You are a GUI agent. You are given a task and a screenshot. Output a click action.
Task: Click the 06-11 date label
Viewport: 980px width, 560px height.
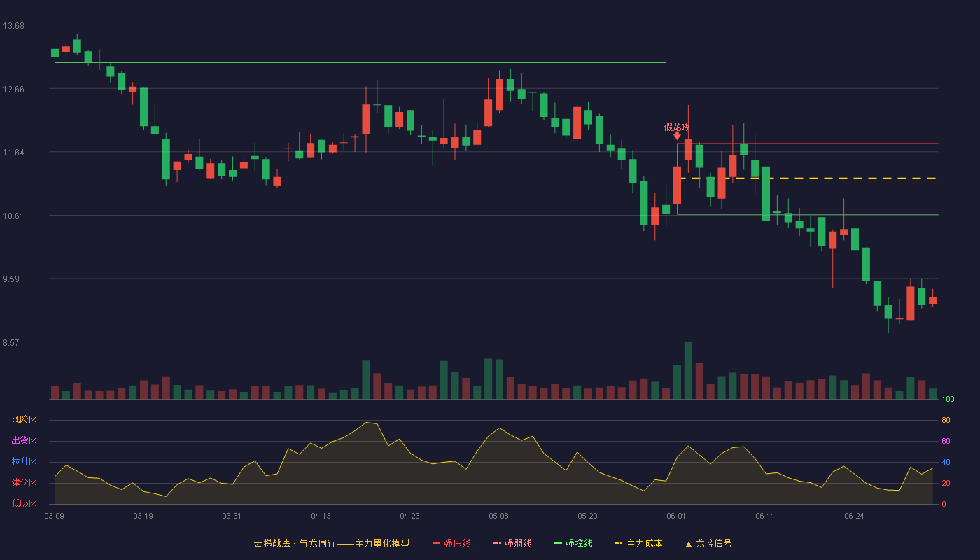[x=765, y=516]
